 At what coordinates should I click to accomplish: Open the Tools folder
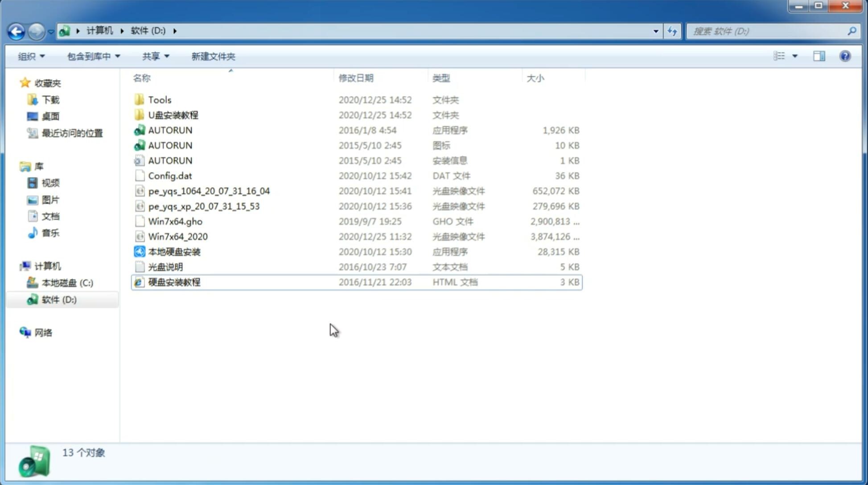[x=159, y=99]
